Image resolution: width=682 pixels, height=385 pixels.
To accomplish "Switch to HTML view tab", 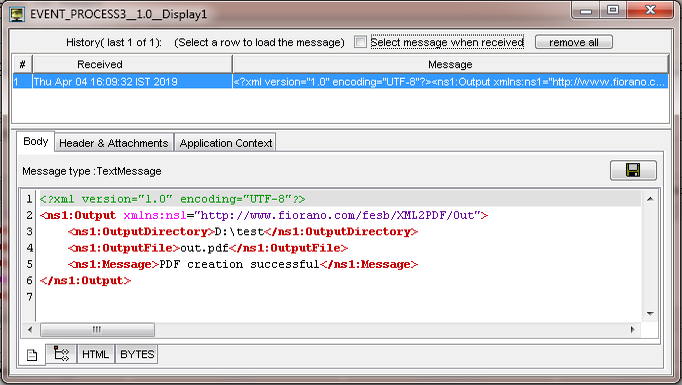I will click(95, 354).
